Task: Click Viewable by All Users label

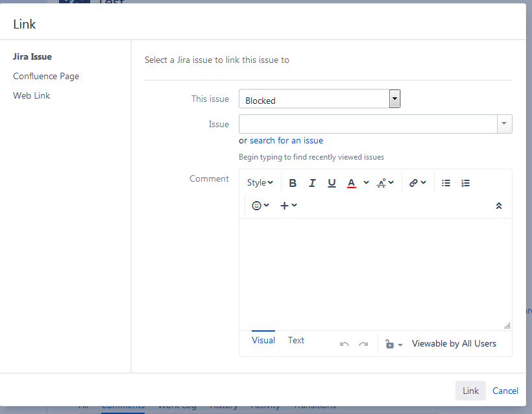Action: 454,344
